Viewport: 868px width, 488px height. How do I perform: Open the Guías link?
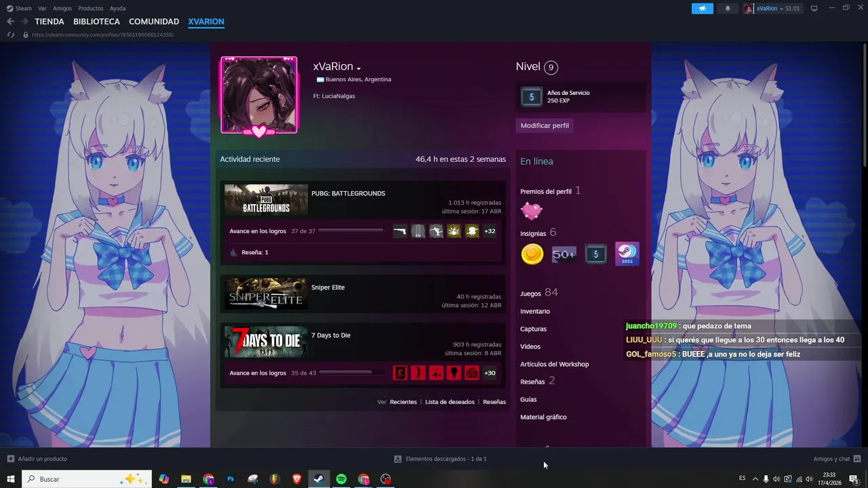(528, 399)
